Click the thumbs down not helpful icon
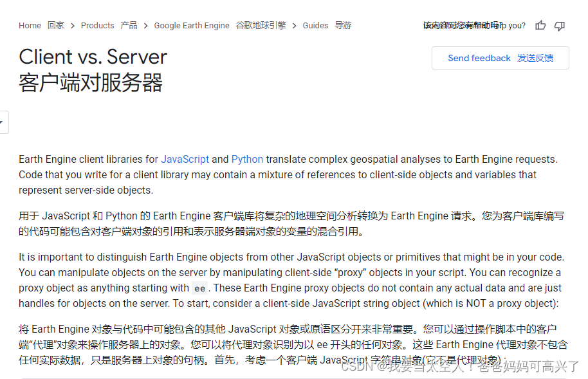Screen dimensions: 588x379 (x=560, y=26)
